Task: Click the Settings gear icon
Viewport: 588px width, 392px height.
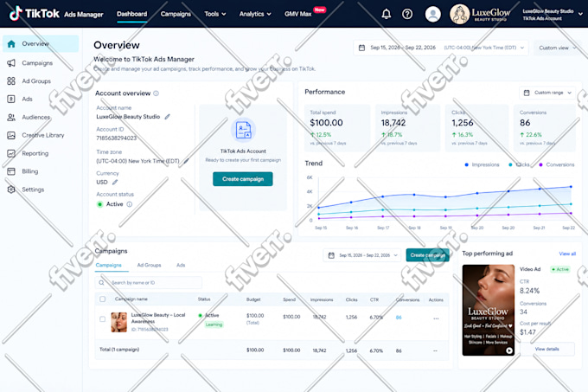Action: [x=11, y=189]
